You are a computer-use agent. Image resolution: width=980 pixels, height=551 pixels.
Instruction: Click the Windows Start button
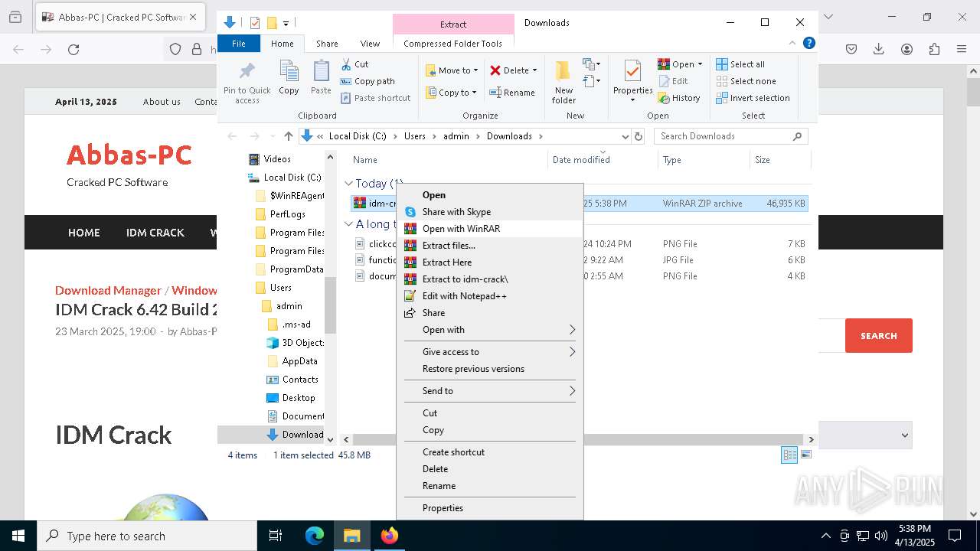(x=18, y=536)
